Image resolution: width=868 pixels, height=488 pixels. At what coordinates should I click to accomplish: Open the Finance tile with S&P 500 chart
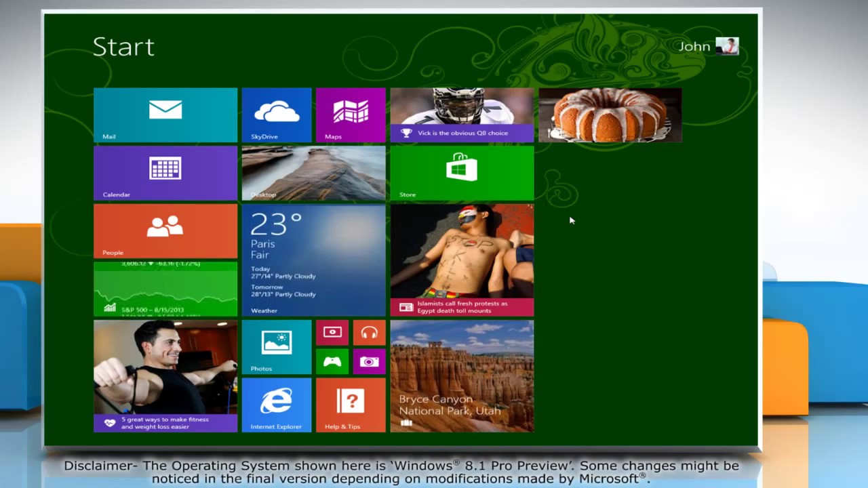[165, 289]
